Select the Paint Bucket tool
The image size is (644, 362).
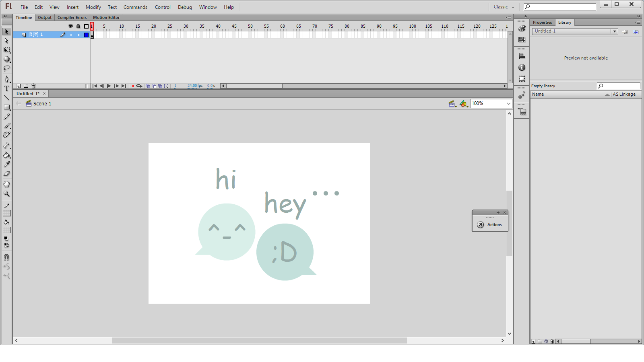pos(6,155)
